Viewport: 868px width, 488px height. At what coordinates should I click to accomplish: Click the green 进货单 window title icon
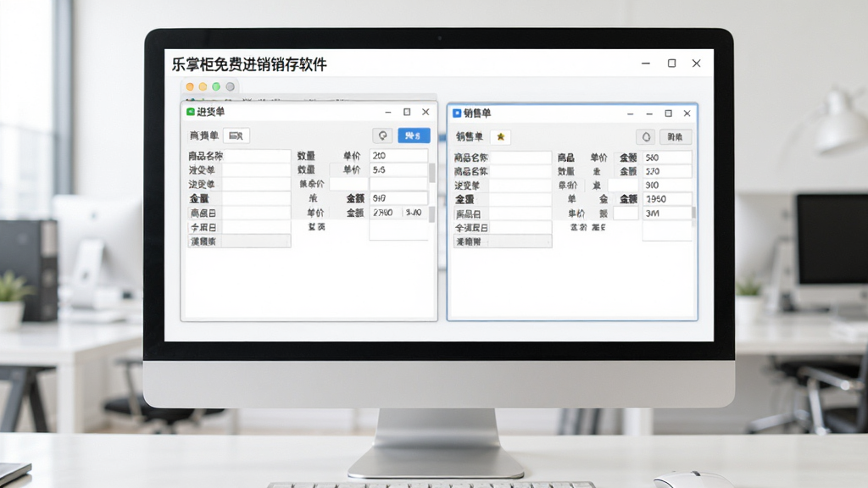(191, 112)
